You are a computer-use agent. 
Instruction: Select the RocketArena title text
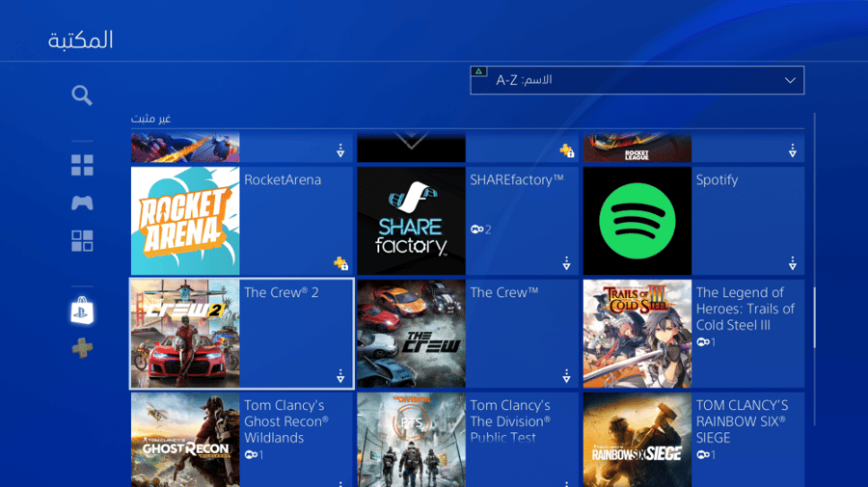(x=283, y=180)
